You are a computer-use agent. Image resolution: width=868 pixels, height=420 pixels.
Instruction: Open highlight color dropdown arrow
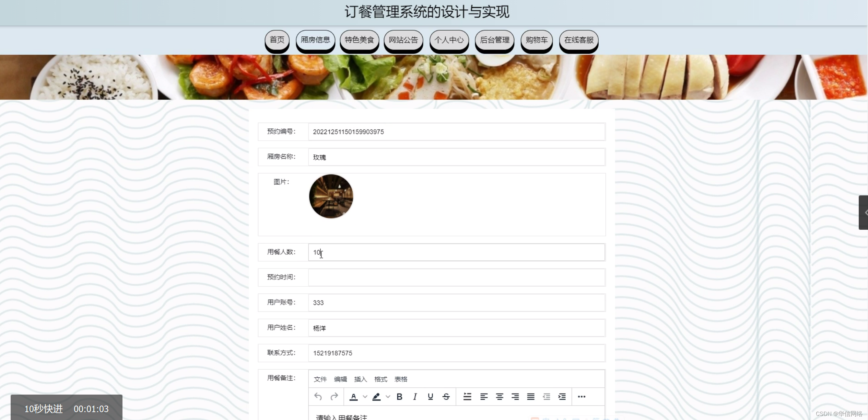388,397
